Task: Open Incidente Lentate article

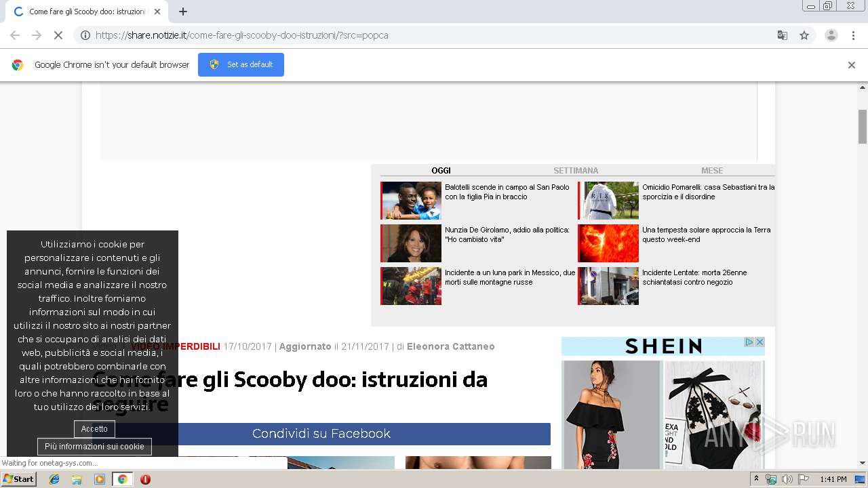Action: pos(694,277)
